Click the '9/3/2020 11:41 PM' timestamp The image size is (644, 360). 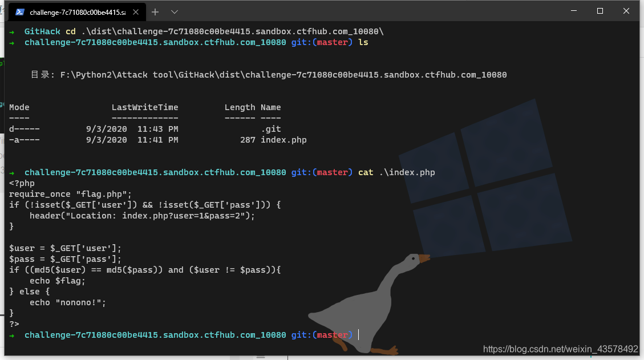132,140
